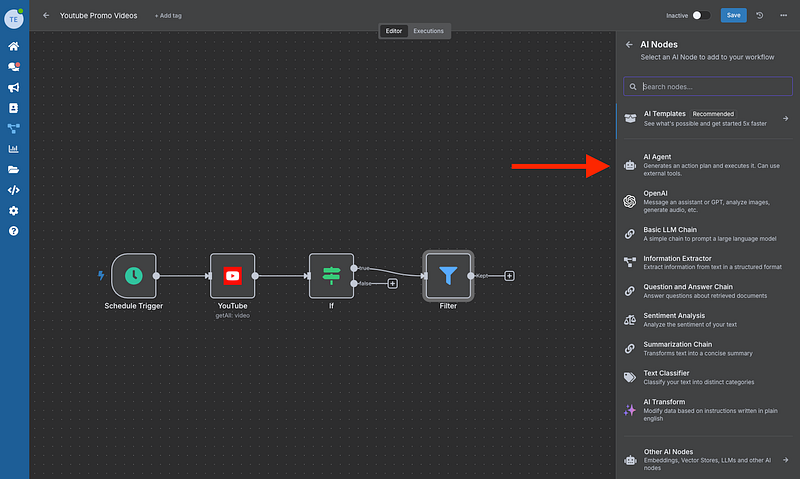This screenshot has width=800, height=479.
Task: Open the settings gear in sidebar
Action: click(x=14, y=211)
